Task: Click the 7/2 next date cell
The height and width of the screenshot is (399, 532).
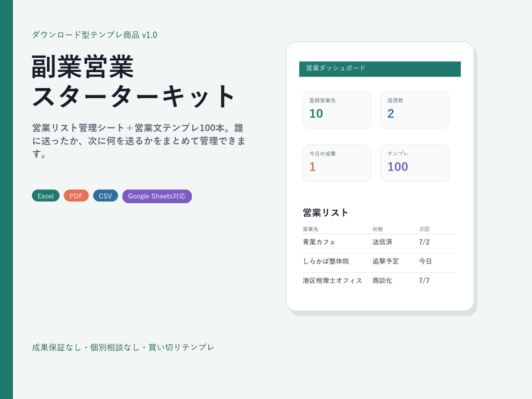Action: click(x=424, y=242)
